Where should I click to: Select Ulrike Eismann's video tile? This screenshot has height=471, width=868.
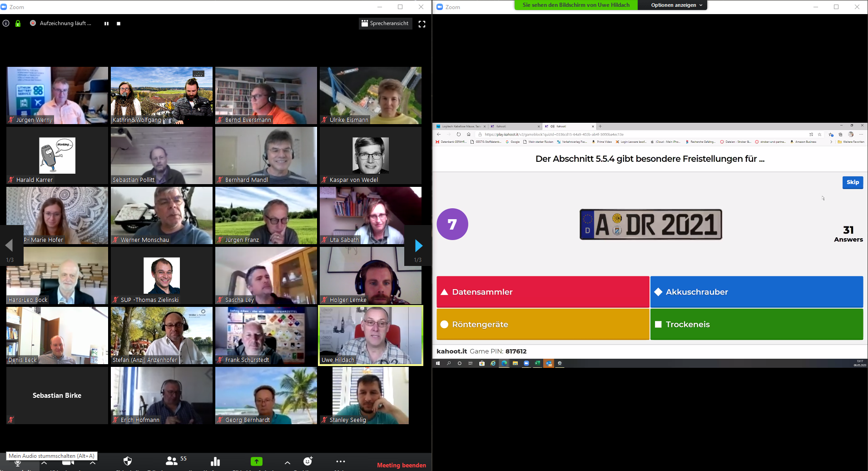click(x=371, y=95)
